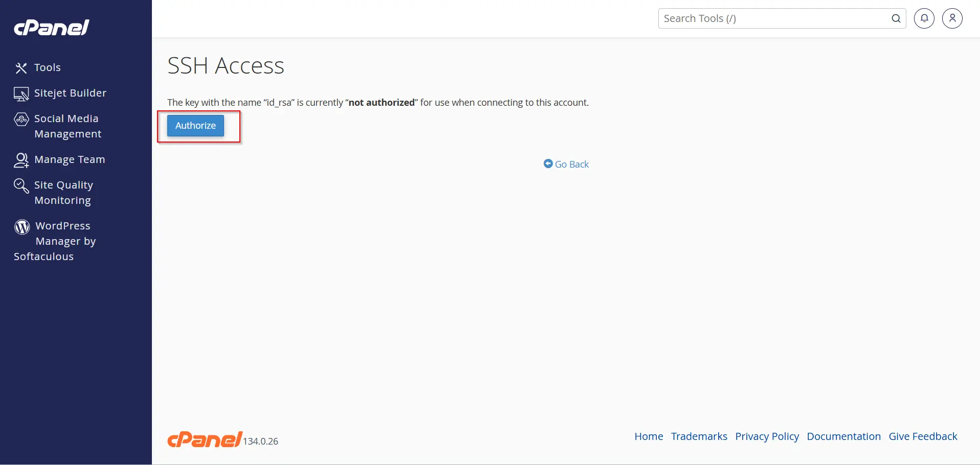
Task: Click the Site Quality Monitoring magnifier icon
Action: 21,185
